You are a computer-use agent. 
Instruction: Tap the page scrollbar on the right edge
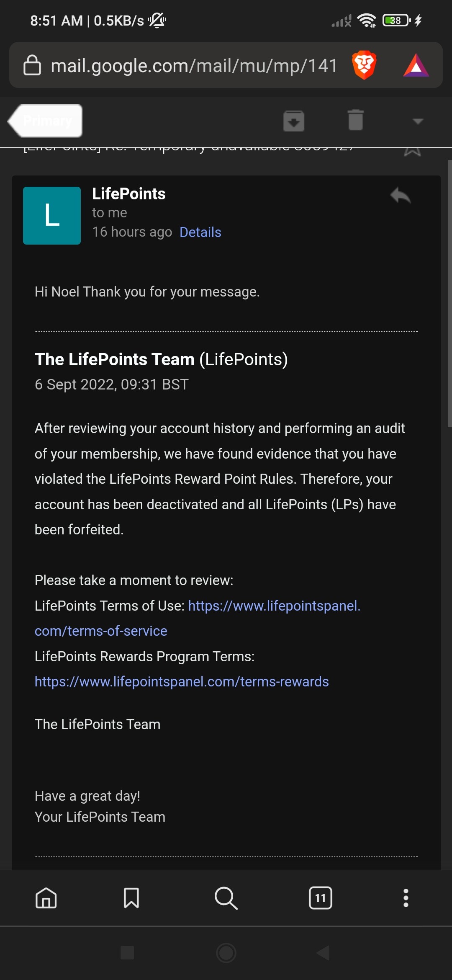(449, 293)
